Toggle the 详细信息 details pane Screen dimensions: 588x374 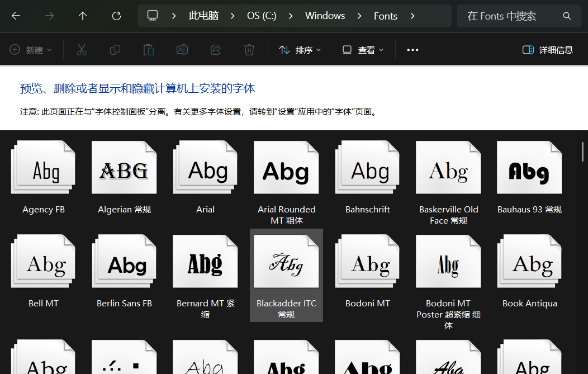548,50
